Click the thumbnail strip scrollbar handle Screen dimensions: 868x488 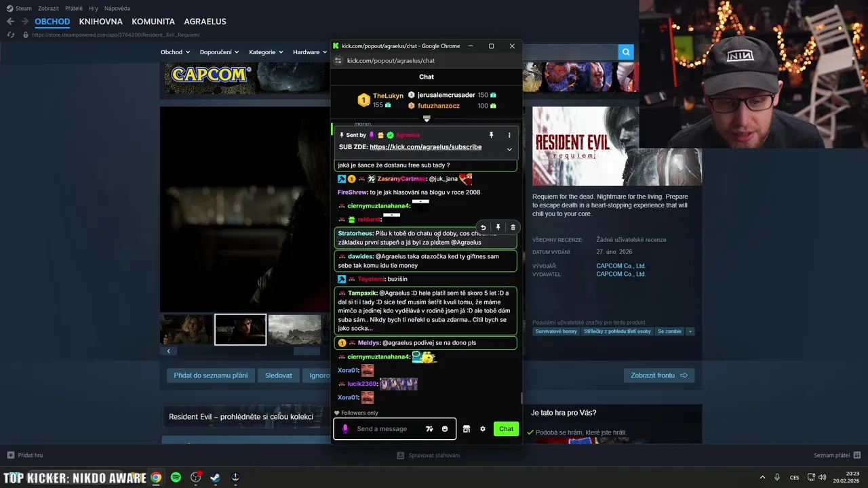(307, 351)
